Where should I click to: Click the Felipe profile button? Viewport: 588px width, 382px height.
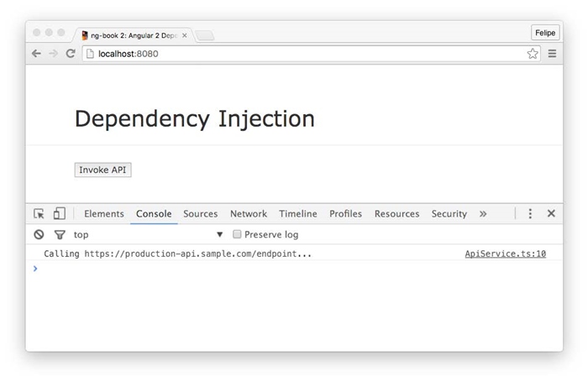pos(545,33)
